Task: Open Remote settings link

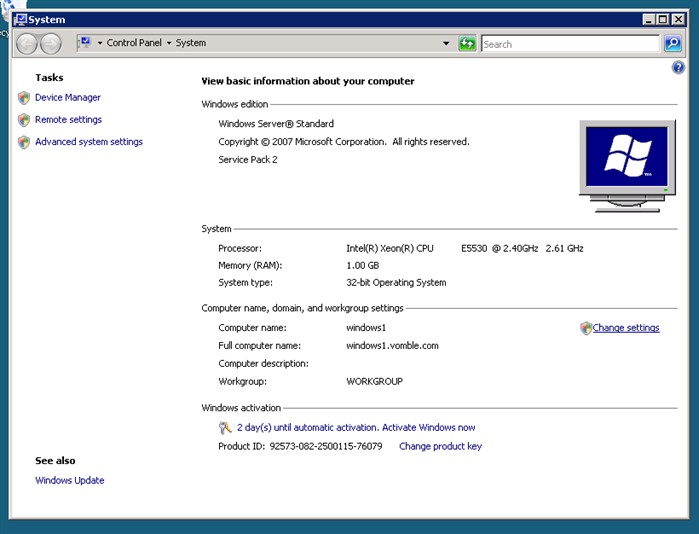Action: [68, 120]
